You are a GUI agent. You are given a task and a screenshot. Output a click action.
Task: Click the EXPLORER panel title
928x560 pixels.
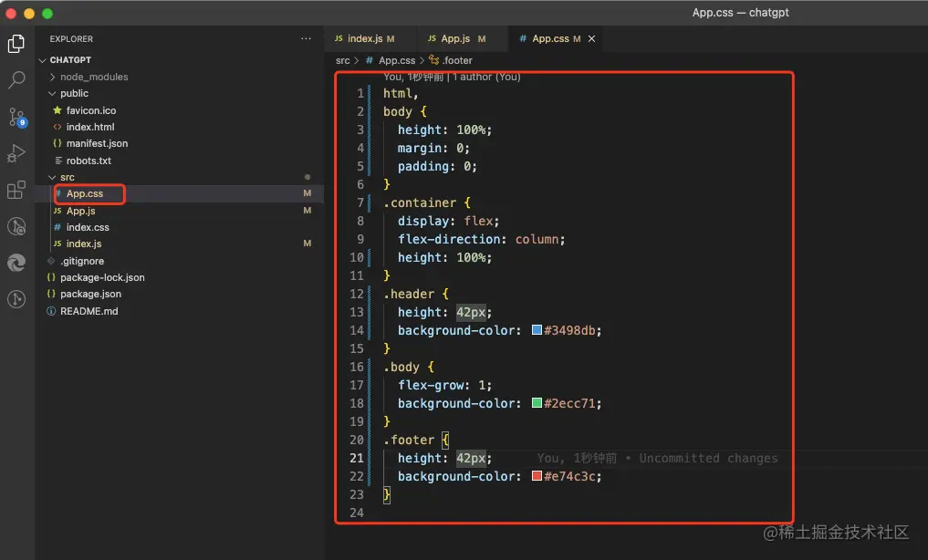point(71,39)
